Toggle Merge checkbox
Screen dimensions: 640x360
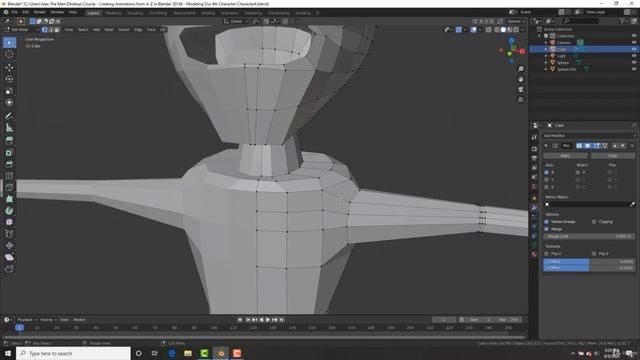(547, 229)
